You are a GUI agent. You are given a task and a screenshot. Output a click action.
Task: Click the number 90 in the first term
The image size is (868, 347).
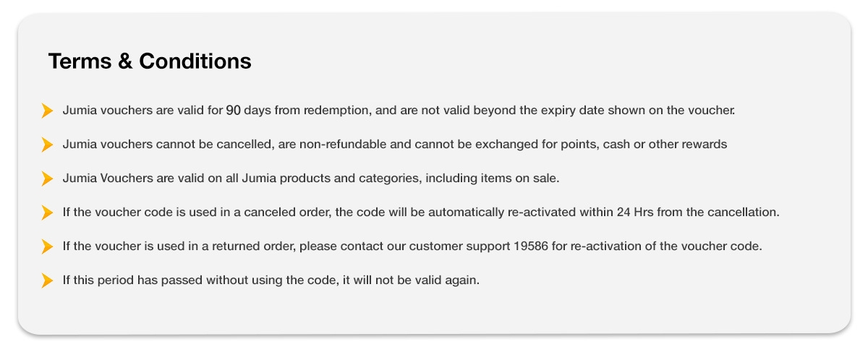(233, 111)
